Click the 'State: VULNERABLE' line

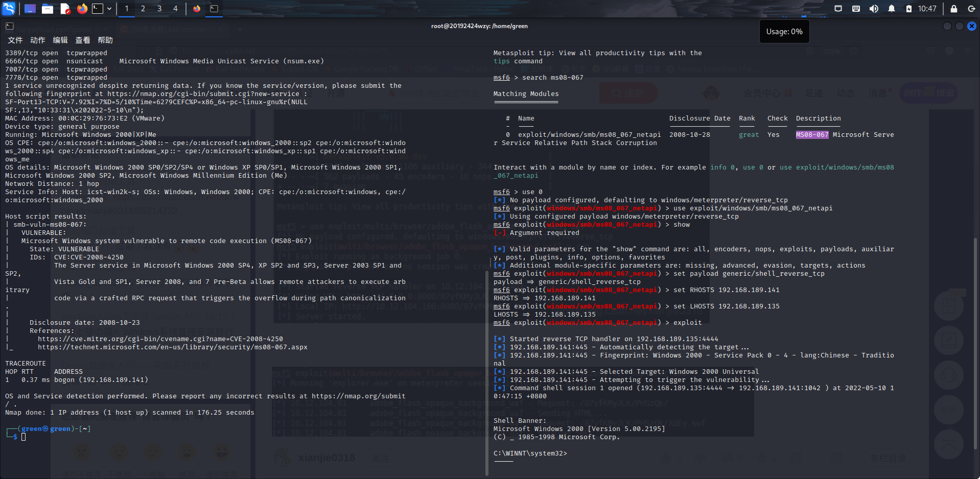click(x=64, y=249)
